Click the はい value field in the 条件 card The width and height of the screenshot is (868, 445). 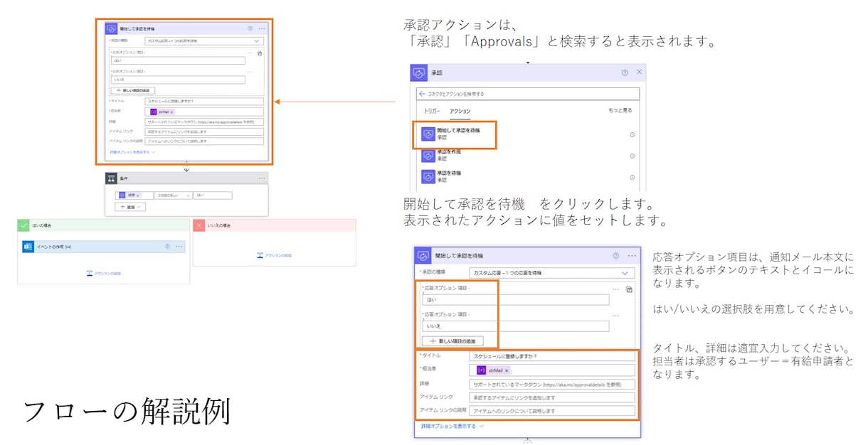(213, 195)
